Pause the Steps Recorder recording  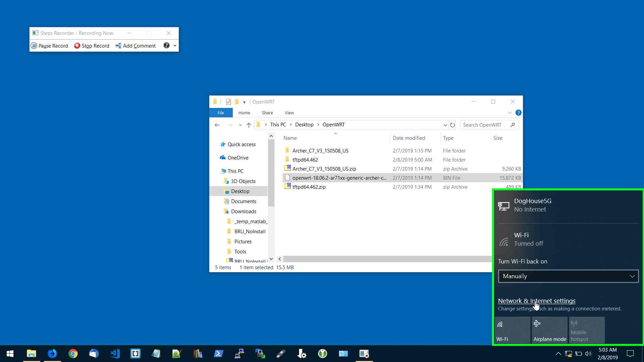pos(49,46)
